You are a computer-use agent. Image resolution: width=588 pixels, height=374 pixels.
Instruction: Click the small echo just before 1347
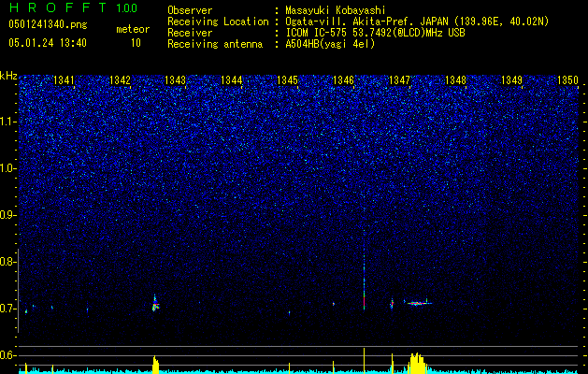392,304
